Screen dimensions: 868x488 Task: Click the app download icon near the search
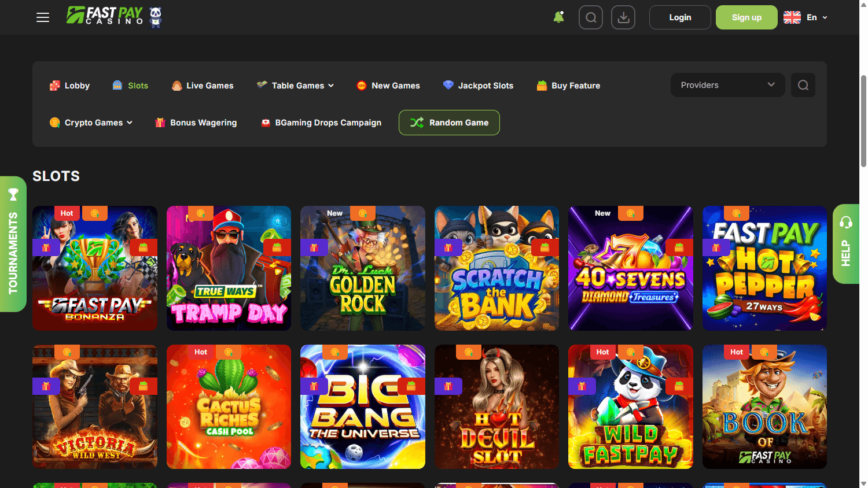click(x=623, y=17)
